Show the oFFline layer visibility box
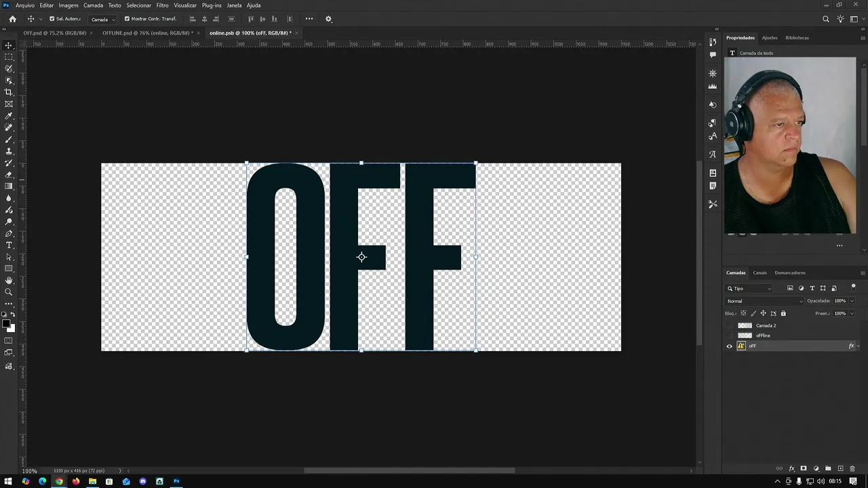 730,335
